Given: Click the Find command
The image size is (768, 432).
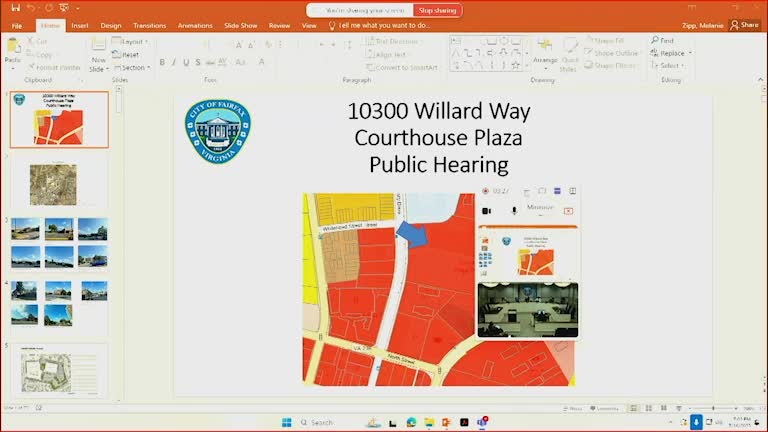Looking at the screenshot, I should coord(663,40).
